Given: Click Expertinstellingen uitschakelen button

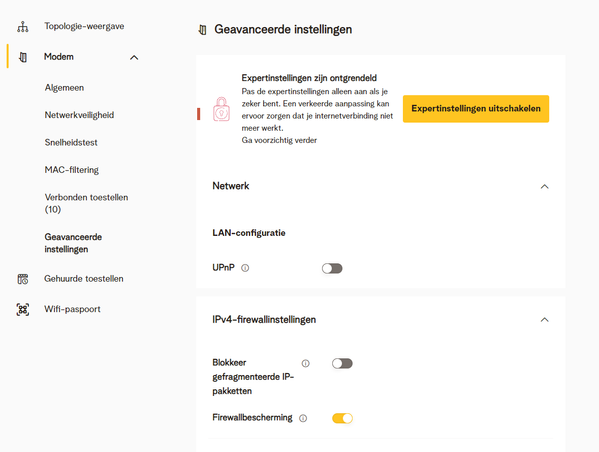Looking at the screenshot, I should 476,109.
